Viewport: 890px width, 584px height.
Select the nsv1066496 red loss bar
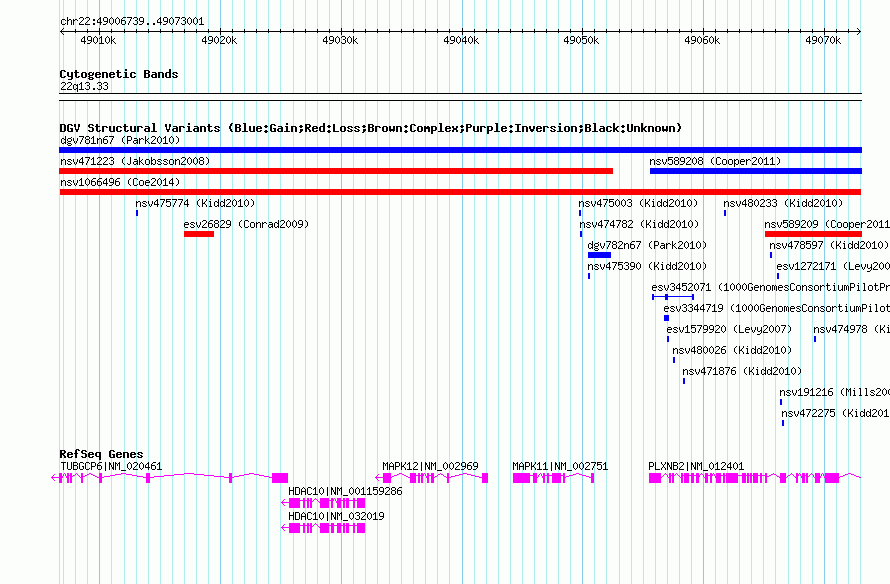click(x=460, y=192)
